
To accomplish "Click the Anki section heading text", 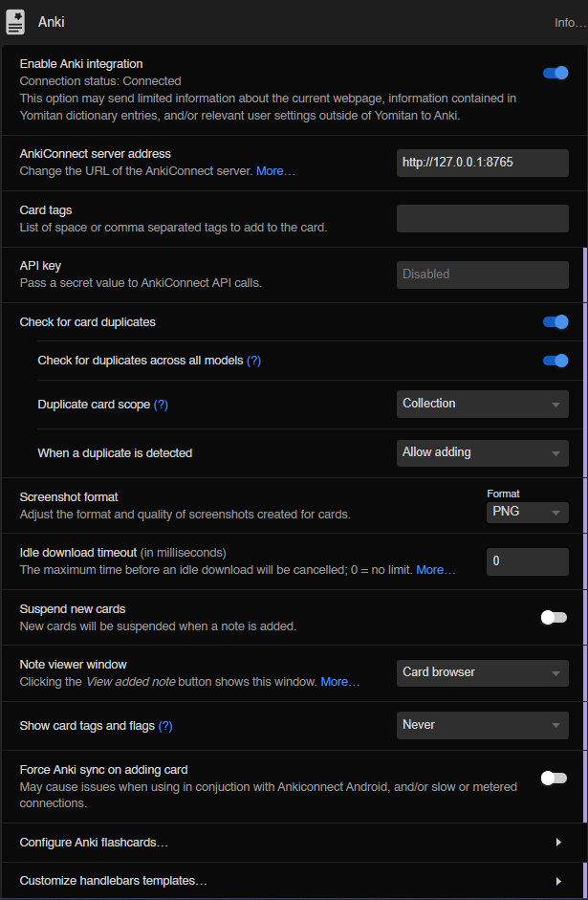I will coord(51,22).
